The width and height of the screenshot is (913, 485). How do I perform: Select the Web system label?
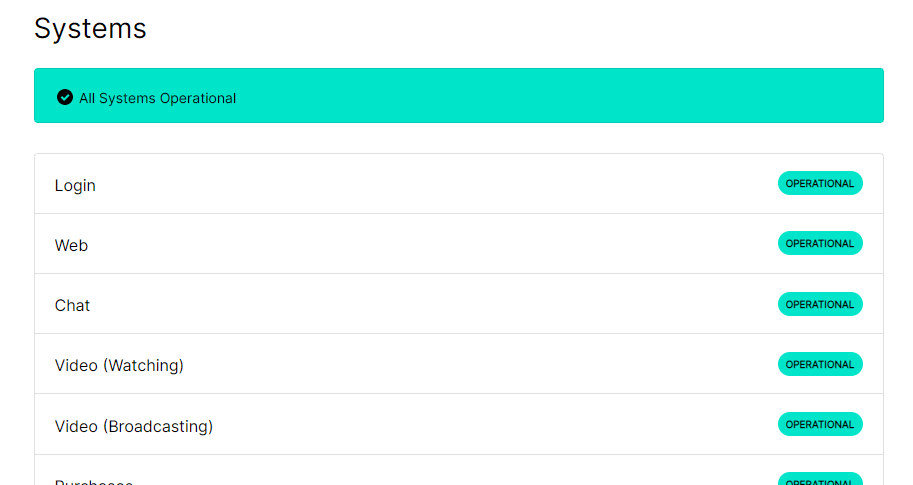tap(71, 245)
